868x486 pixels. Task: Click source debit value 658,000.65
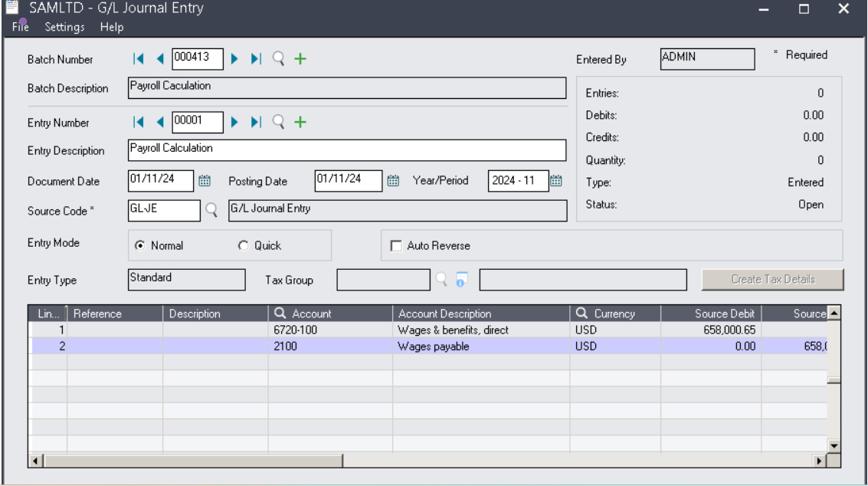pyautogui.click(x=711, y=330)
